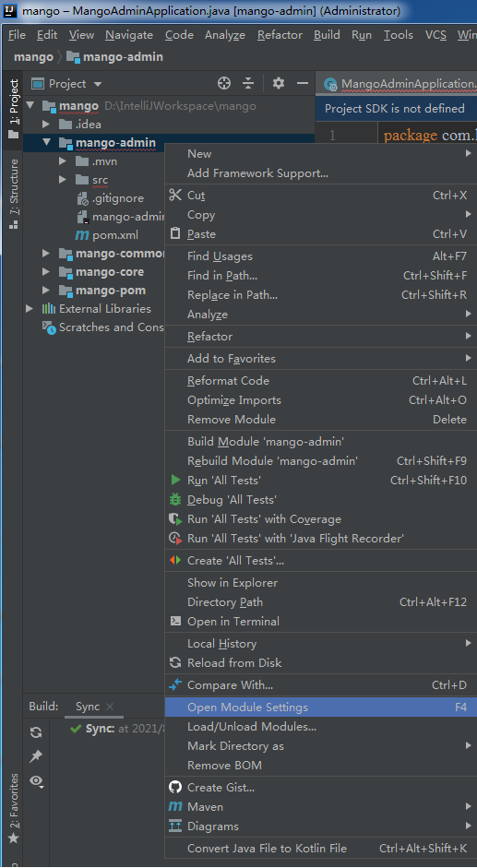Close the Sync tab
Image resolution: width=477 pixels, height=868 pixels.
point(110,707)
